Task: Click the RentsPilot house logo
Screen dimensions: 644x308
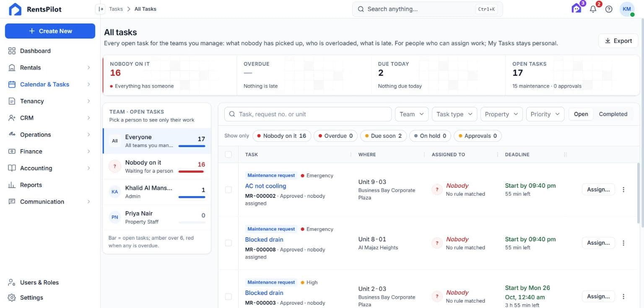Action: tap(15, 9)
